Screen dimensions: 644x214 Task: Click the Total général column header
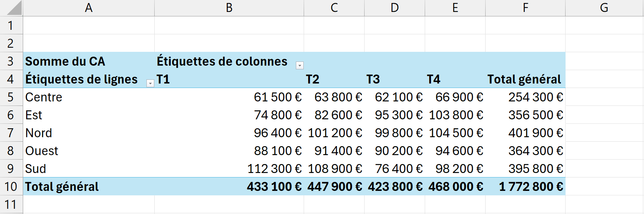coord(524,79)
